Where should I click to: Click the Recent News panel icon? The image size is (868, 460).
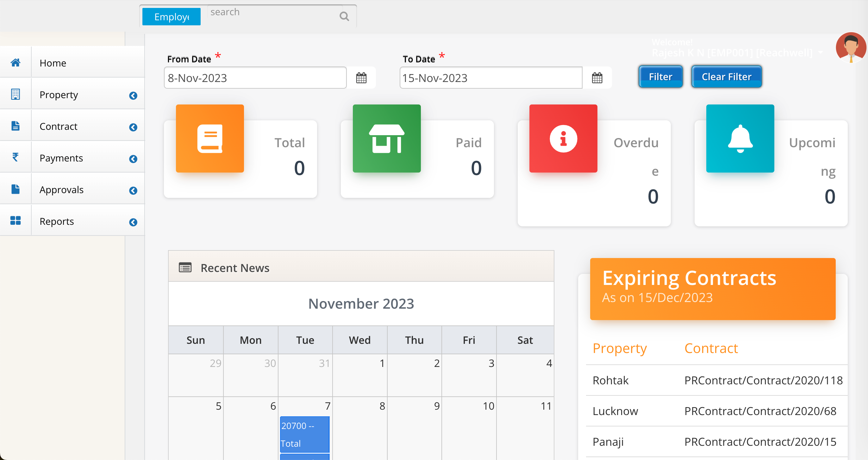pyautogui.click(x=185, y=267)
